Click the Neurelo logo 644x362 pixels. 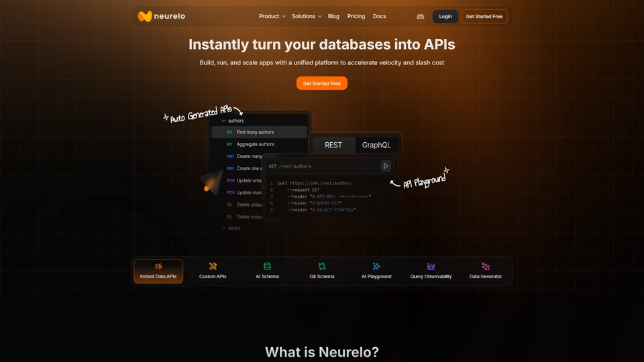point(162,16)
